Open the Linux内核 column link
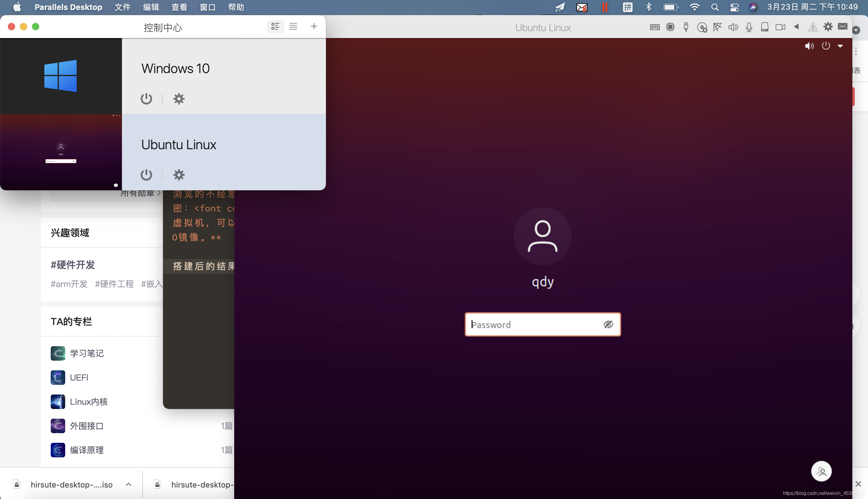 (89, 402)
